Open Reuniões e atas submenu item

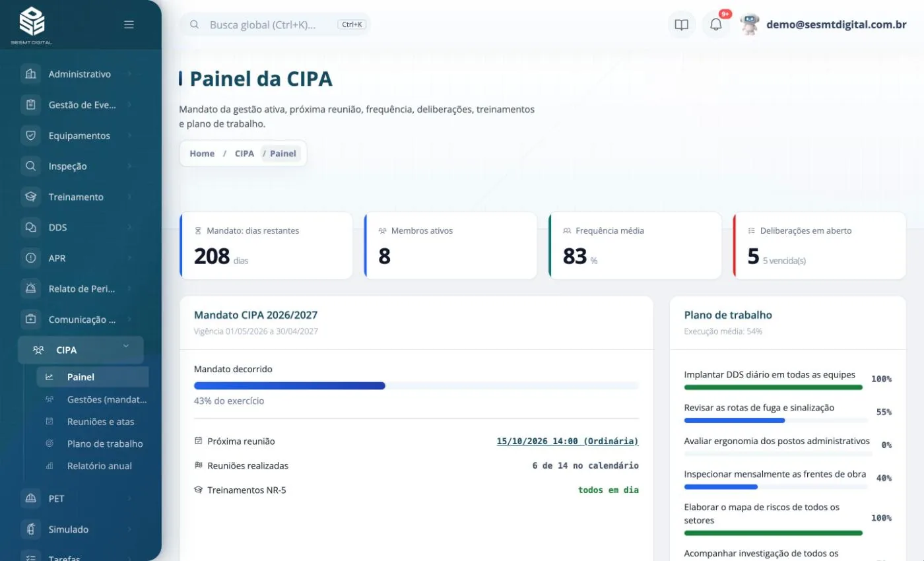click(92, 421)
